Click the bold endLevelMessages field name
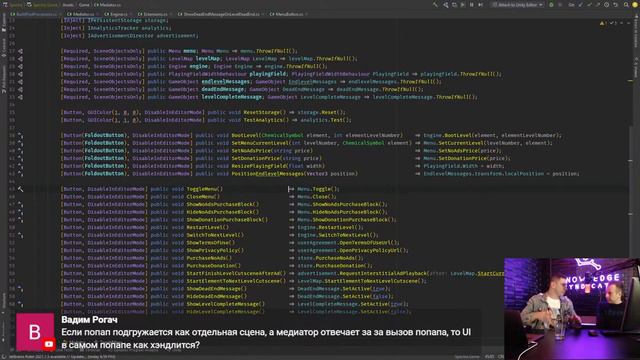 click(225, 82)
